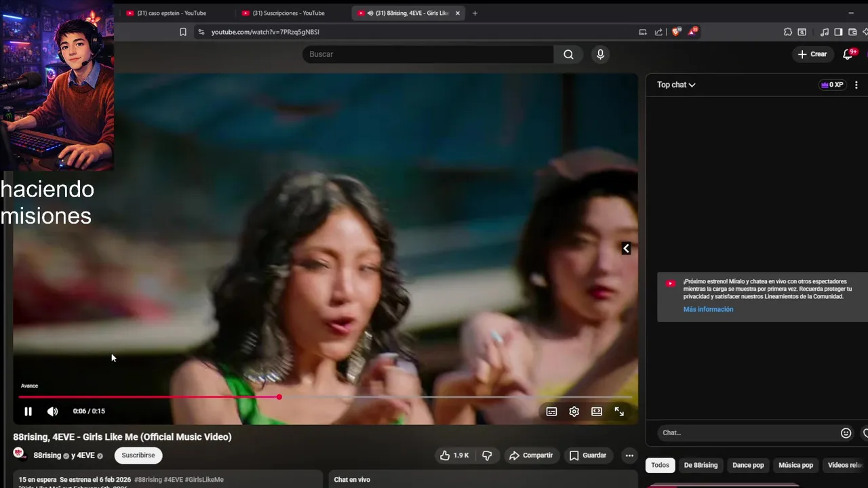Open the chat three-dot options menu
The height and width of the screenshot is (488, 868).
coord(856,85)
